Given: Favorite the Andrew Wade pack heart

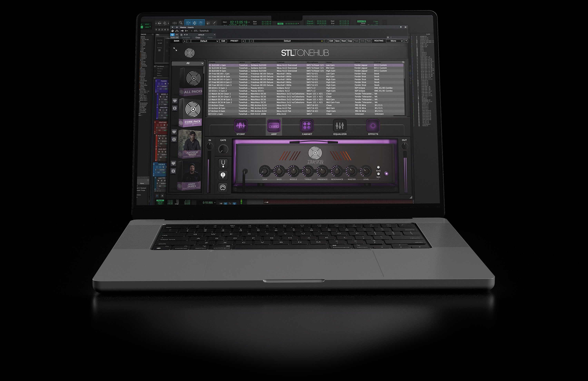Looking at the screenshot, I should tap(174, 132).
